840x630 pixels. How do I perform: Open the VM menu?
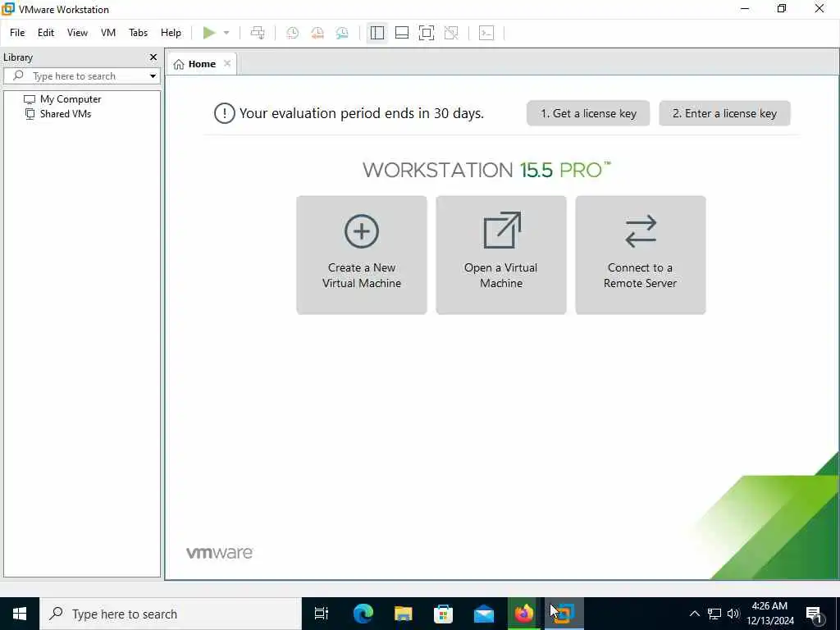[x=108, y=33]
